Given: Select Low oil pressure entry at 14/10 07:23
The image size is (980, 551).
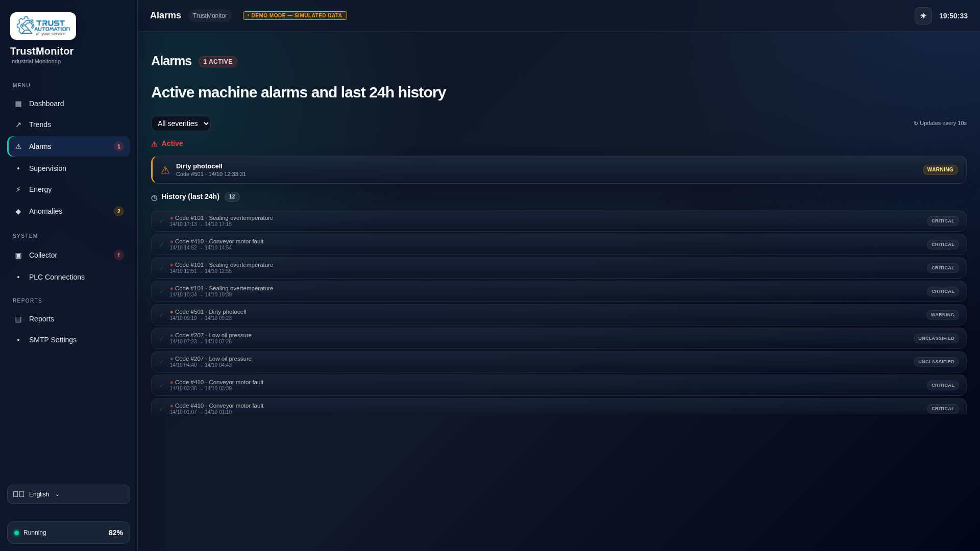Looking at the screenshot, I should pyautogui.click(x=558, y=338).
